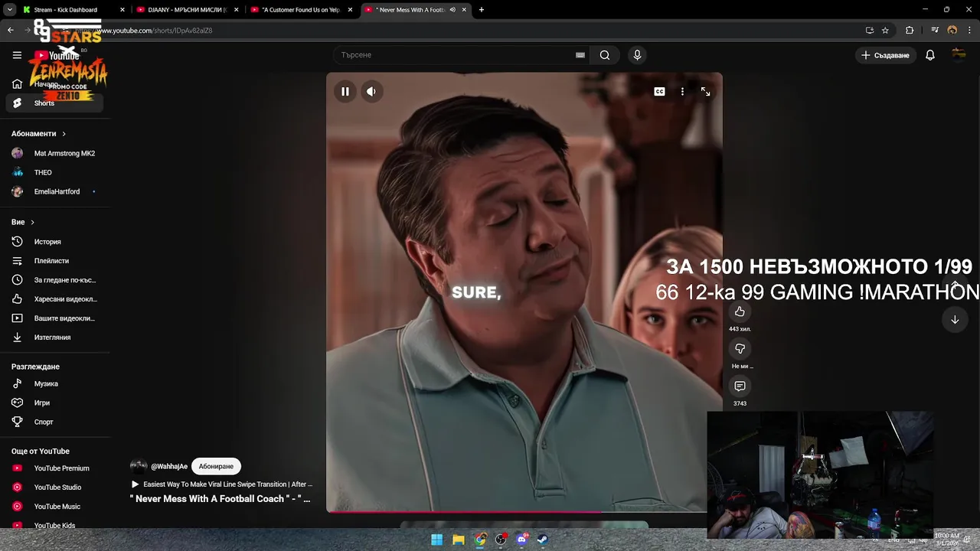Open THEO subscription channel
The height and width of the screenshot is (551, 980).
coord(55,172)
